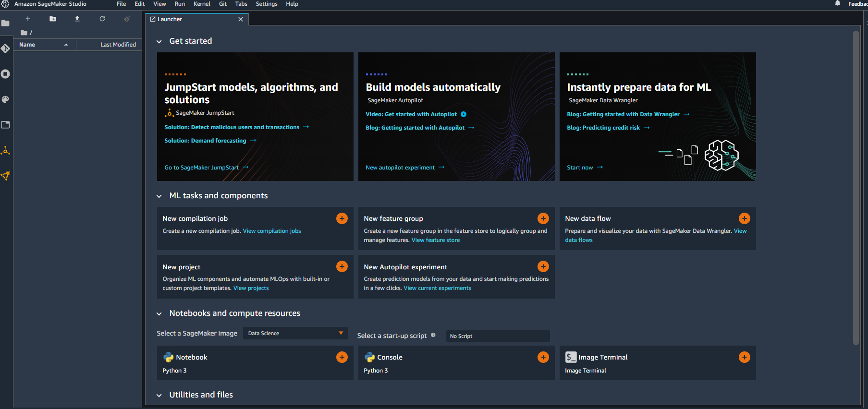Click the root folder breadcrumb icon
The width and height of the screenshot is (868, 409).
pos(24,33)
